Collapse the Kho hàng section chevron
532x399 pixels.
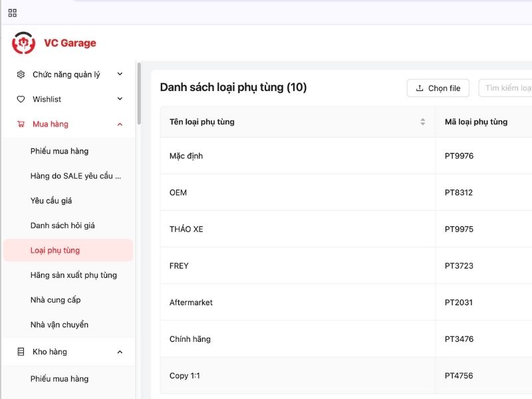(x=120, y=352)
